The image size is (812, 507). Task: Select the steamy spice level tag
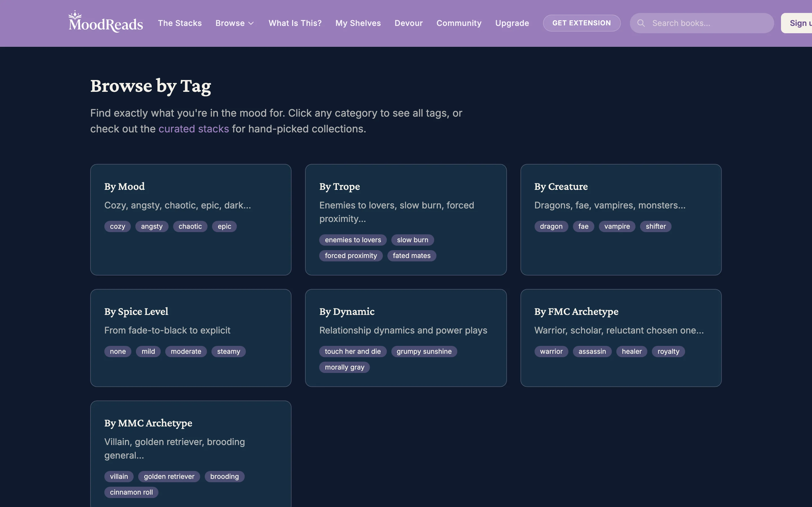(228, 352)
